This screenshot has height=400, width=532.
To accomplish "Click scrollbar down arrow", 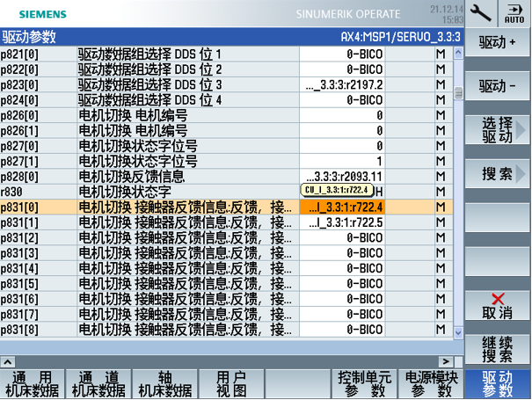I will (x=458, y=332).
